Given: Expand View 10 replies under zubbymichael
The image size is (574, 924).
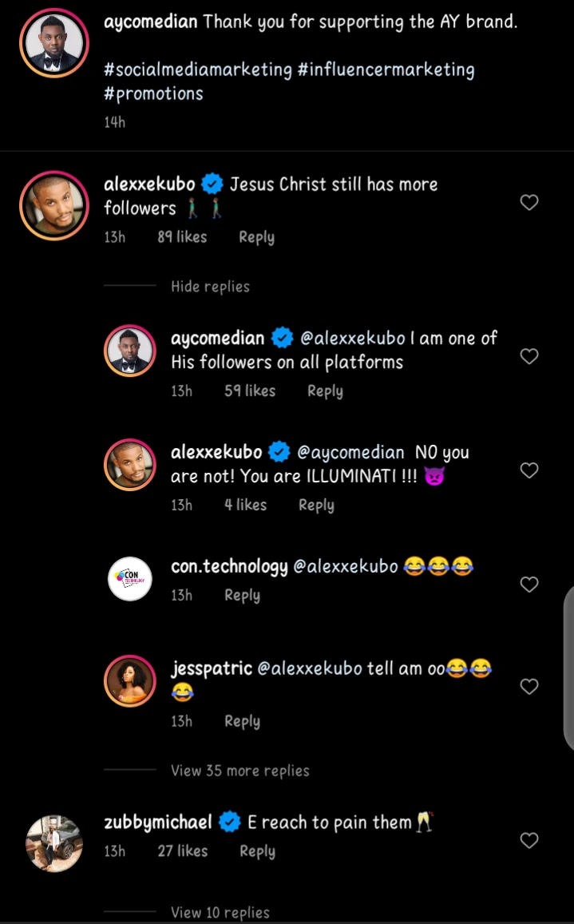Looking at the screenshot, I should (x=220, y=912).
